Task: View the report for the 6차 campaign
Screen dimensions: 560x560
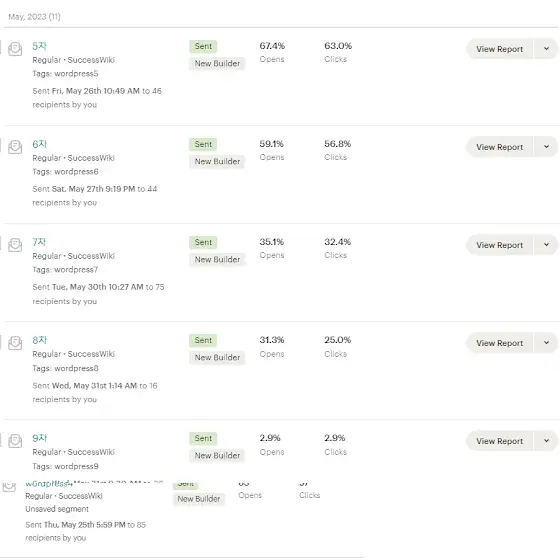Action: [499, 147]
